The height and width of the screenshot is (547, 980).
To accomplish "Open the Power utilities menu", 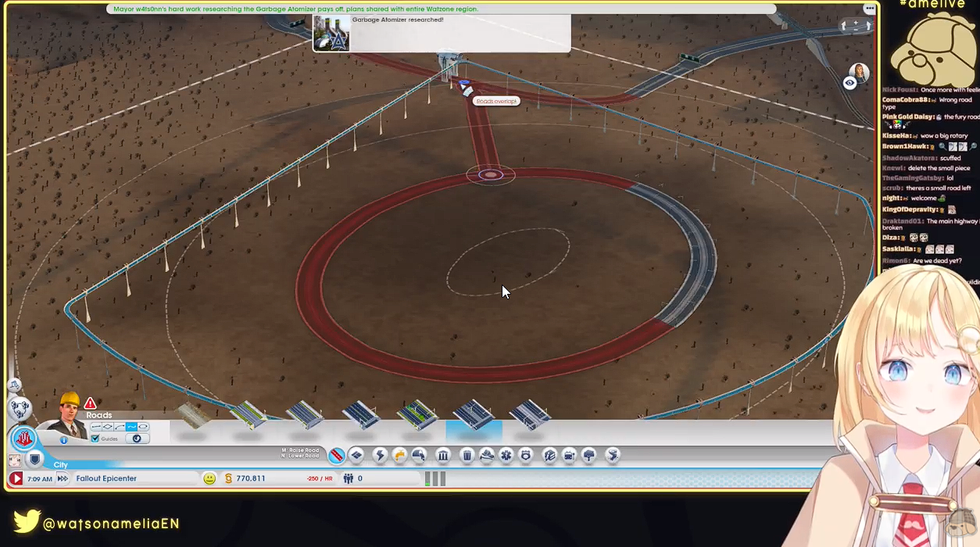I will coord(381,455).
